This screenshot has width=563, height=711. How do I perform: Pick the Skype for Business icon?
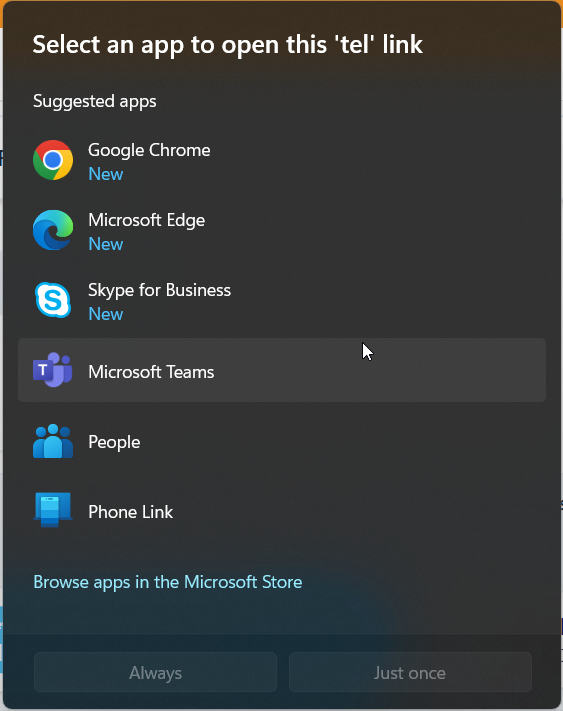[53, 300]
